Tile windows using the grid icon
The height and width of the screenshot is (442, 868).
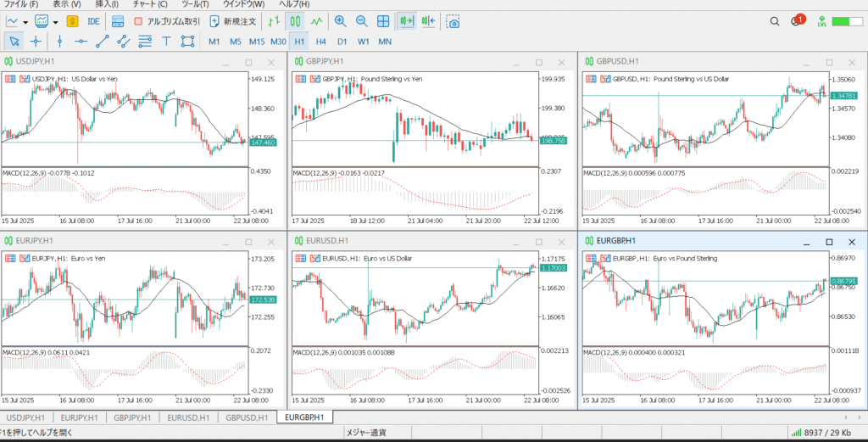point(382,21)
